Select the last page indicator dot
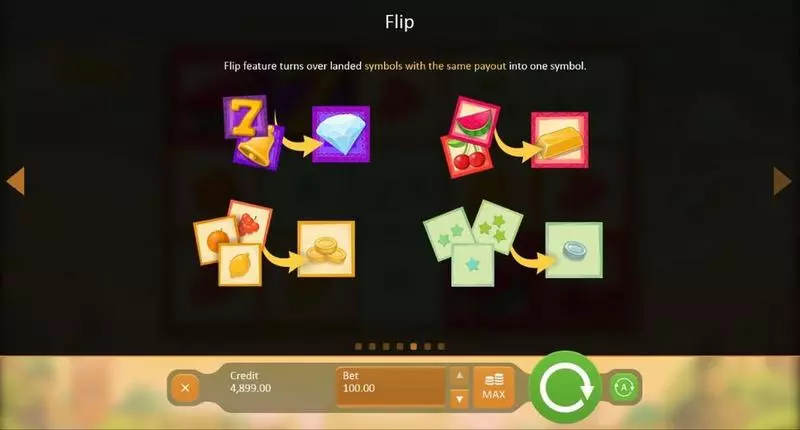800x430 pixels. (x=441, y=346)
